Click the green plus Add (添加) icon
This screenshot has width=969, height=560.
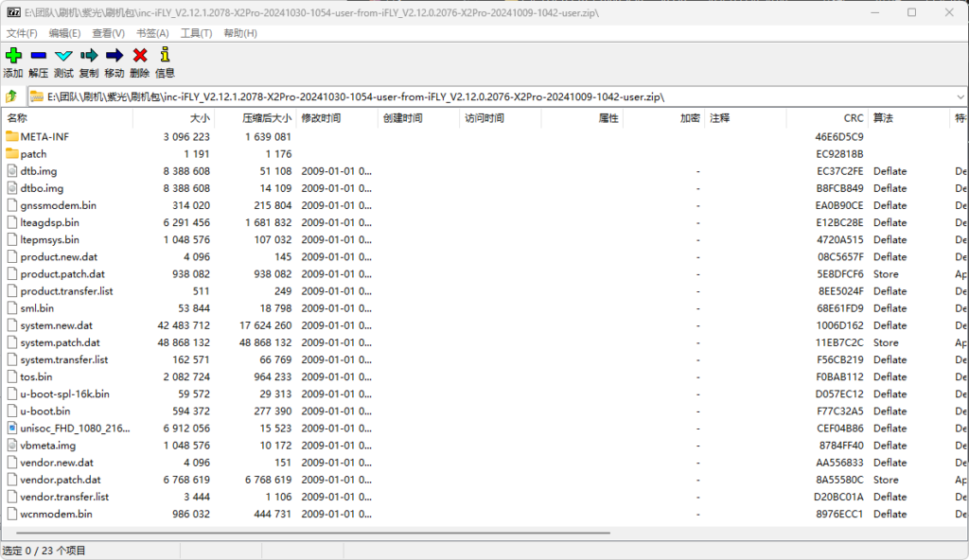click(13, 56)
